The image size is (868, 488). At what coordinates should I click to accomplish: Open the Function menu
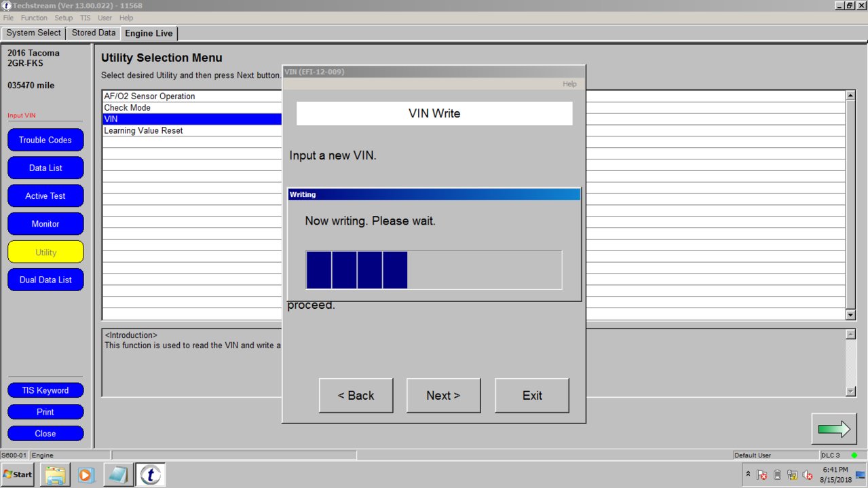pos(34,18)
